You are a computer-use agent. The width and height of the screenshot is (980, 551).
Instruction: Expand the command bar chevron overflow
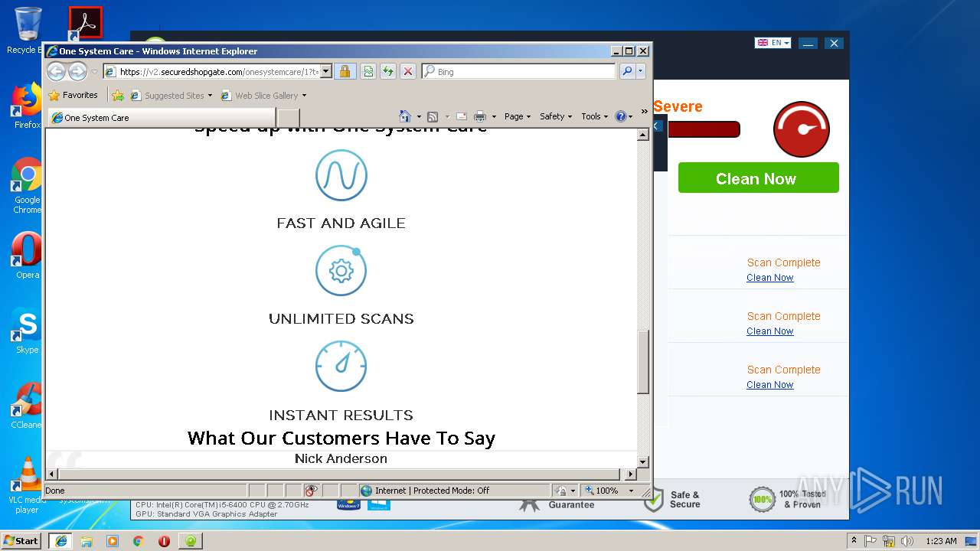644,112
